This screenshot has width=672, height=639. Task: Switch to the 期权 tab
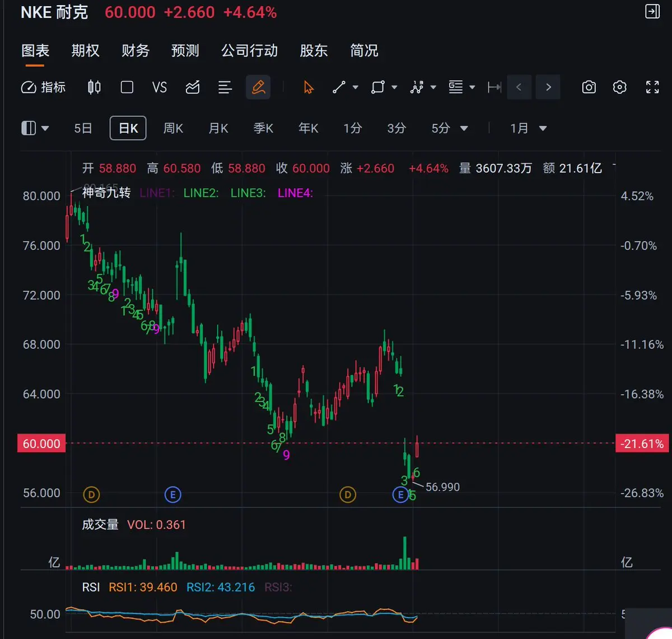click(85, 51)
